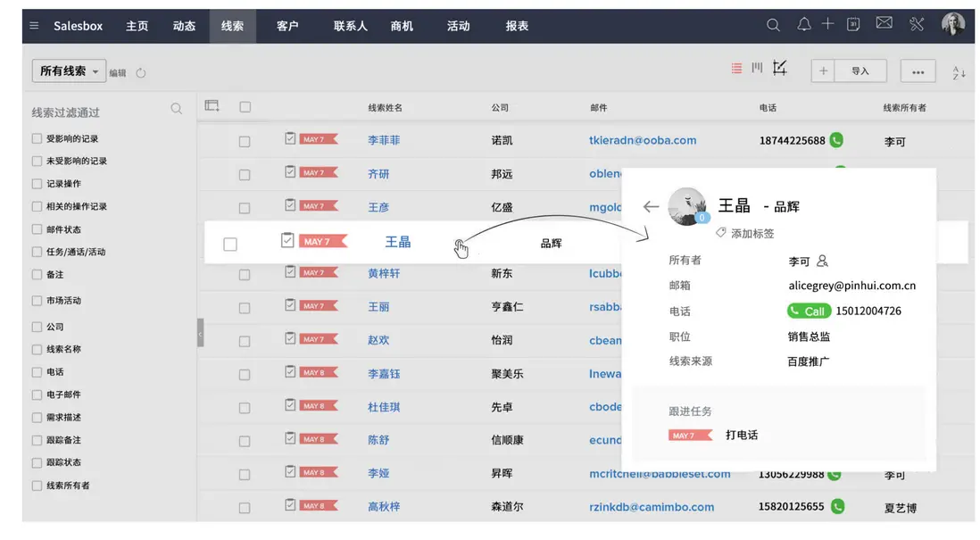The height and width of the screenshot is (540, 980).
Task: Open lead 黄梓轩
Action: coord(384,273)
